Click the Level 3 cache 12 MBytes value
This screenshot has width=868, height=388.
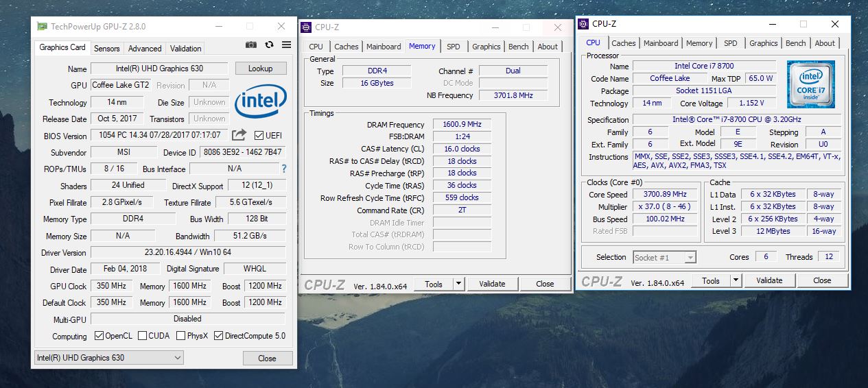click(x=773, y=231)
